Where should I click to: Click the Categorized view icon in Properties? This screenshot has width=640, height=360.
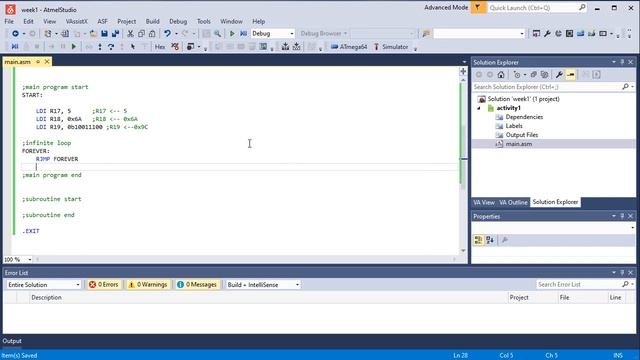(478, 240)
